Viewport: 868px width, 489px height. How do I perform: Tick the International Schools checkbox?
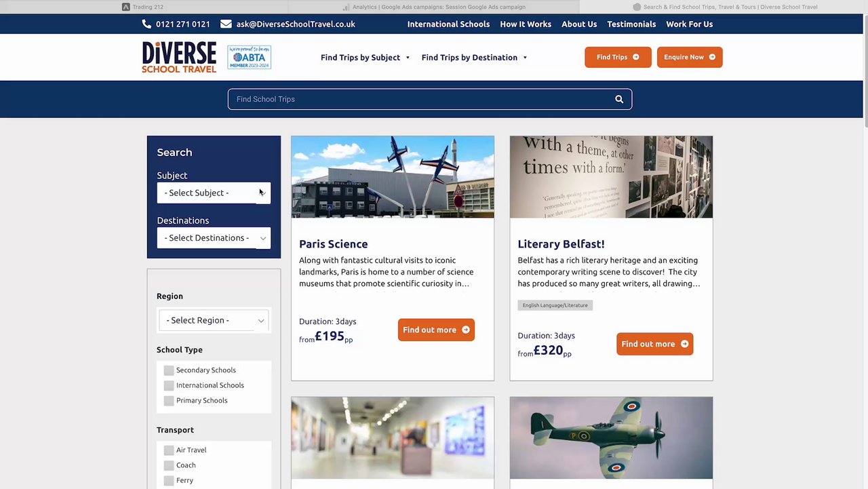pyautogui.click(x=169, y=385)
